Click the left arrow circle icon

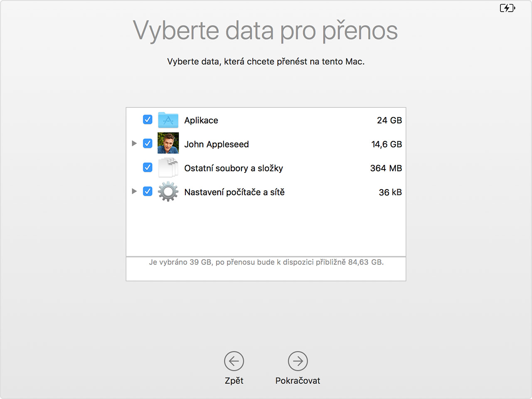coord(234,361)
